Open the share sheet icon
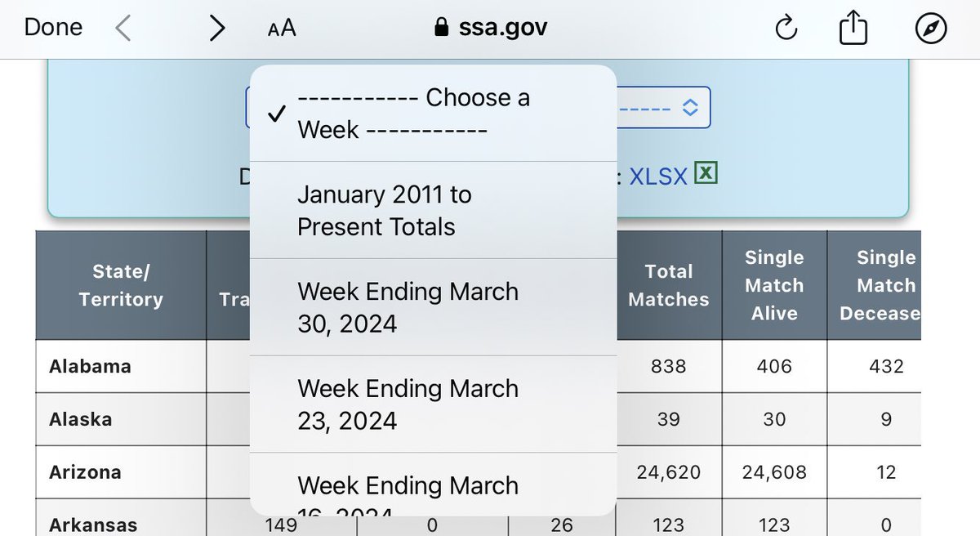Image resolution: width=980 pixels, height=536 pixels. (x=853, y=29)
